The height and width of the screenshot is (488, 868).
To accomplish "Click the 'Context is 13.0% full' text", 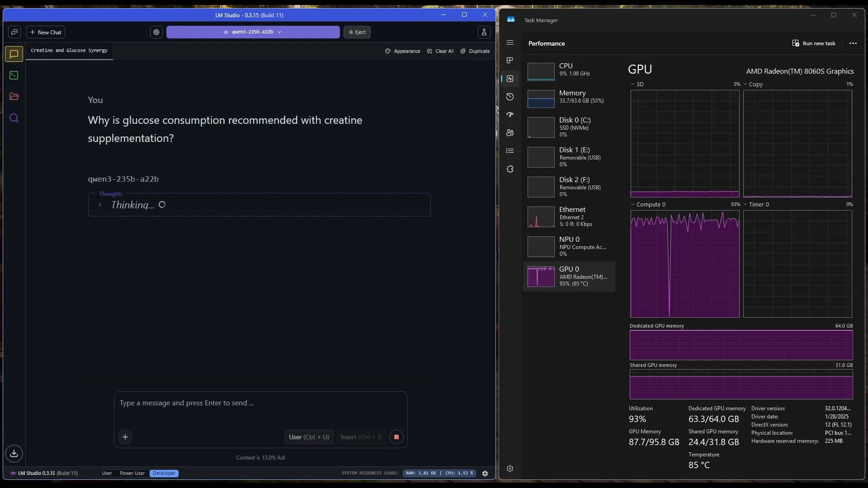I will click(x=260, y=458).
